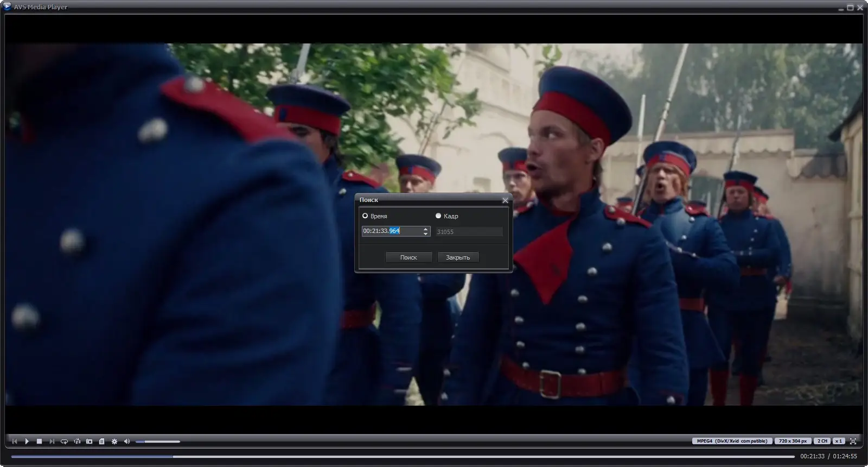Click the 2 CH audio channels badge

822,441
